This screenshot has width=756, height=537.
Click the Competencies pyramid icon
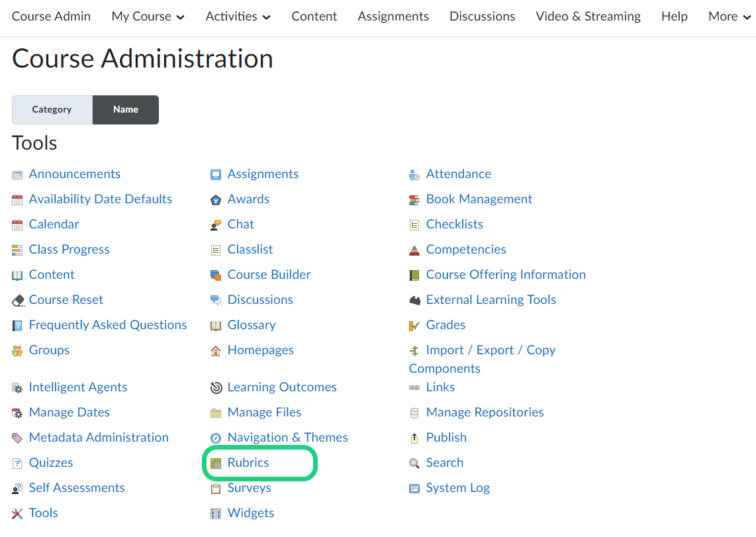(x=414, y=250)
